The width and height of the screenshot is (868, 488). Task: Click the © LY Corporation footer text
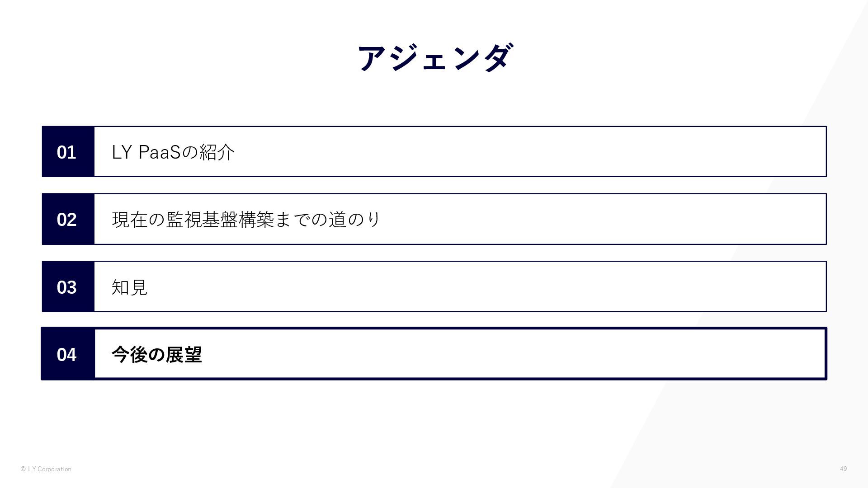click(x=46, y=469)
